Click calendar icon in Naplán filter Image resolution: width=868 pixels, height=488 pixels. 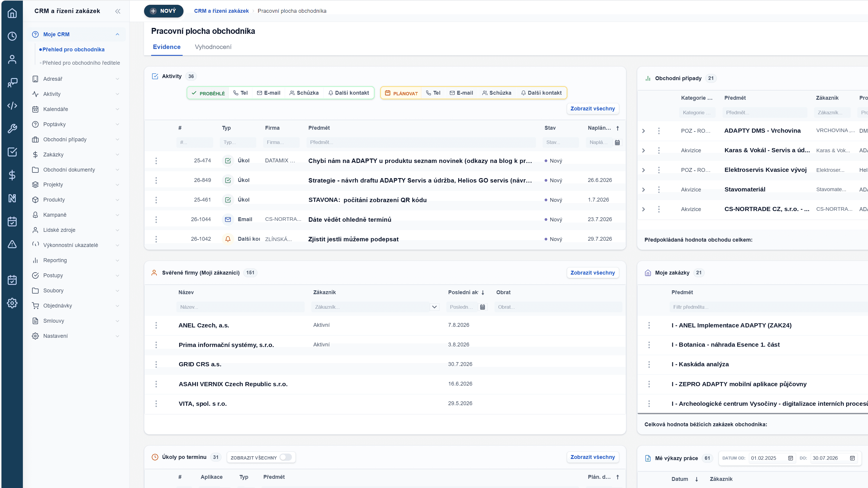click(617, 142)
